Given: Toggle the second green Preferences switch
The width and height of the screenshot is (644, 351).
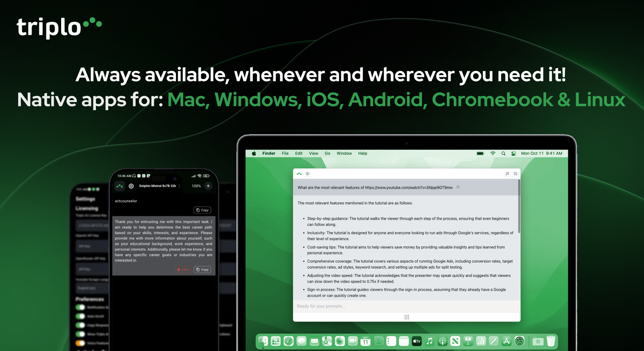Looking at the screenshot, I should coord(80,316).
